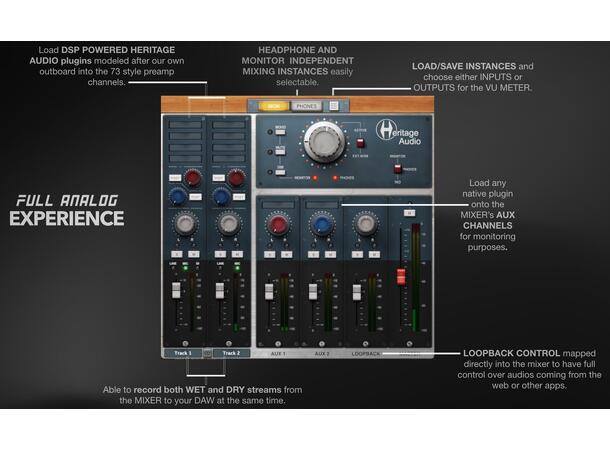The image size is (610, 450).
Task: Click the red PHONES indicator LED in the monitor section
Action: pos(335,178)
